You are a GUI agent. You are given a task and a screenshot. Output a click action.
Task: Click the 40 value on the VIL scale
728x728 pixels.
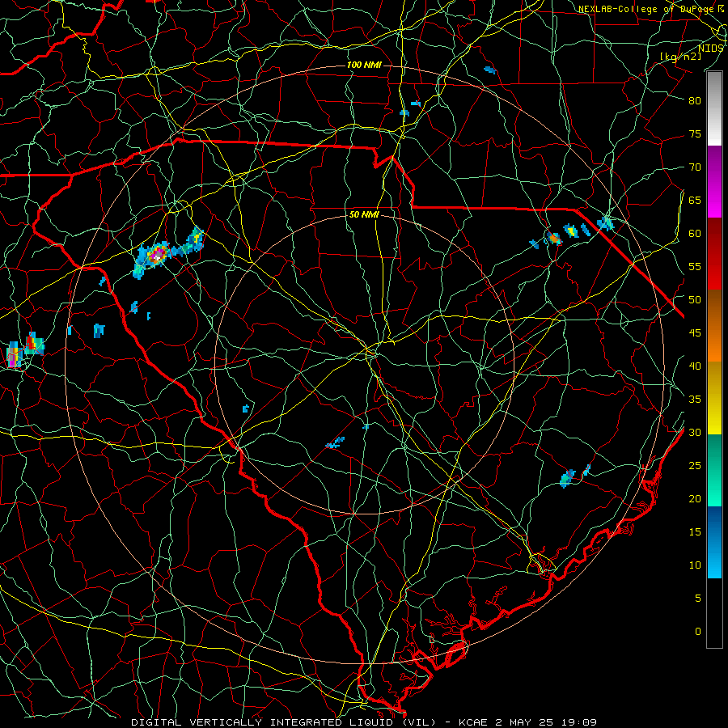(x=695, y=366)
